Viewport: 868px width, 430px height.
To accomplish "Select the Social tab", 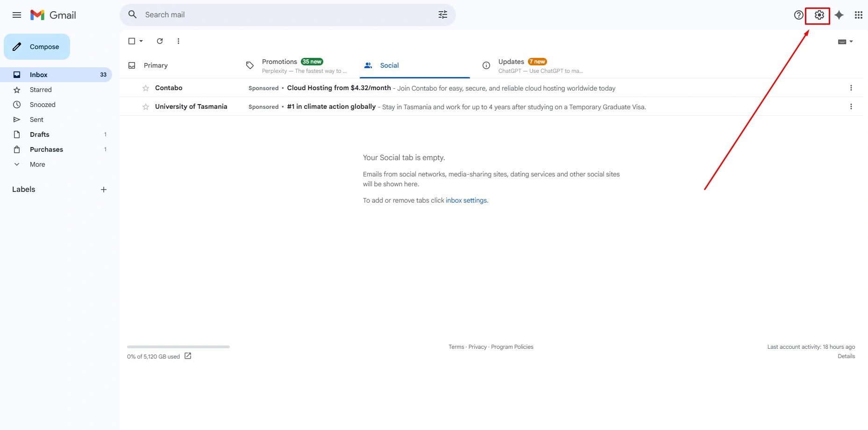I will click(x=415, y=65).
